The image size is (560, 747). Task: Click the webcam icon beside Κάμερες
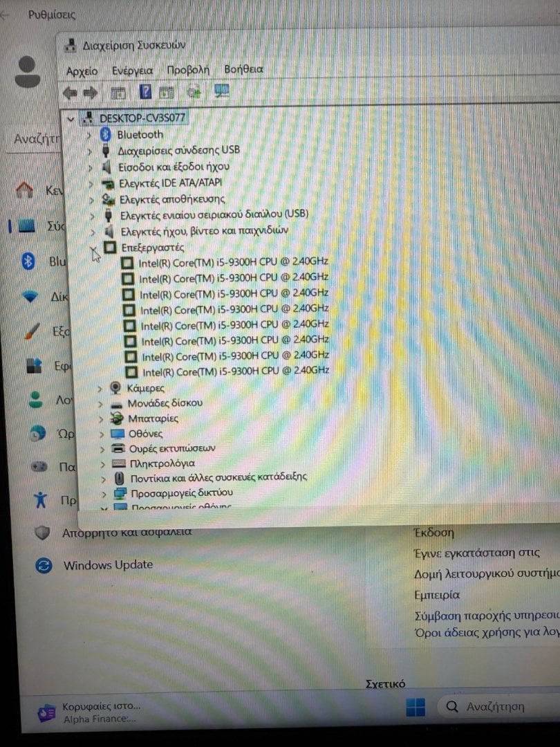click(x=115, y=388)
